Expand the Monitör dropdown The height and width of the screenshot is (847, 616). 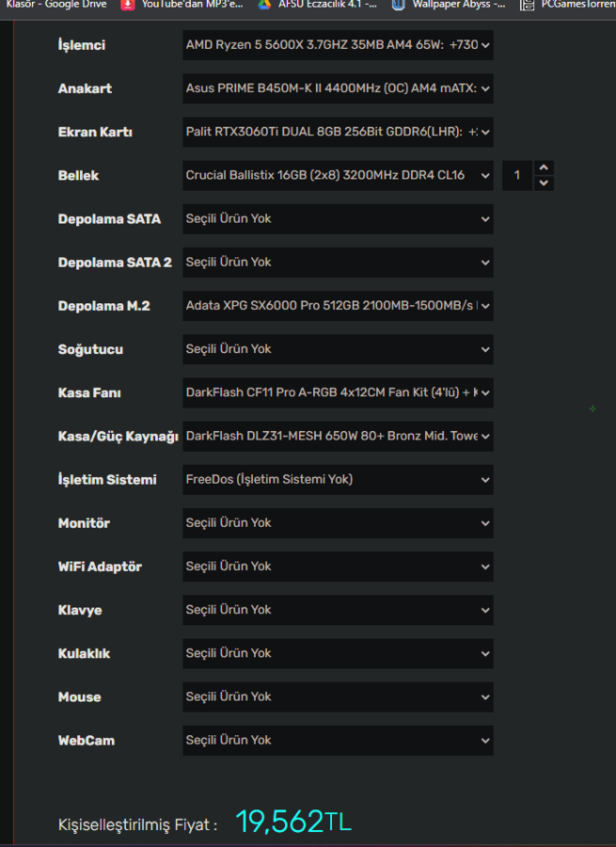click(x=338, y=523)
